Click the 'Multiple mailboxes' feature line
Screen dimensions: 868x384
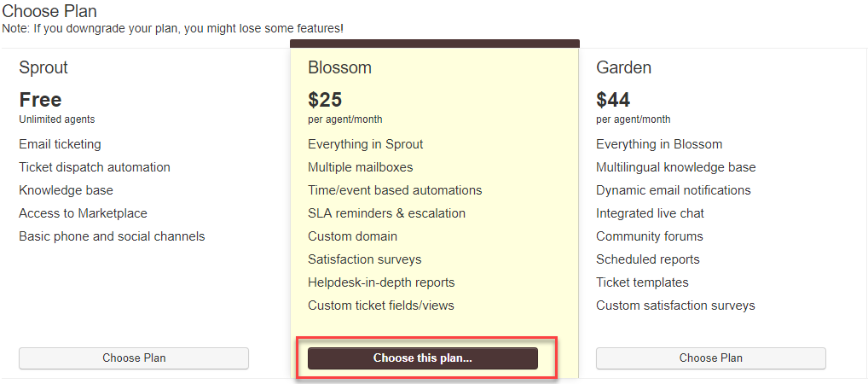coord(361,167)
